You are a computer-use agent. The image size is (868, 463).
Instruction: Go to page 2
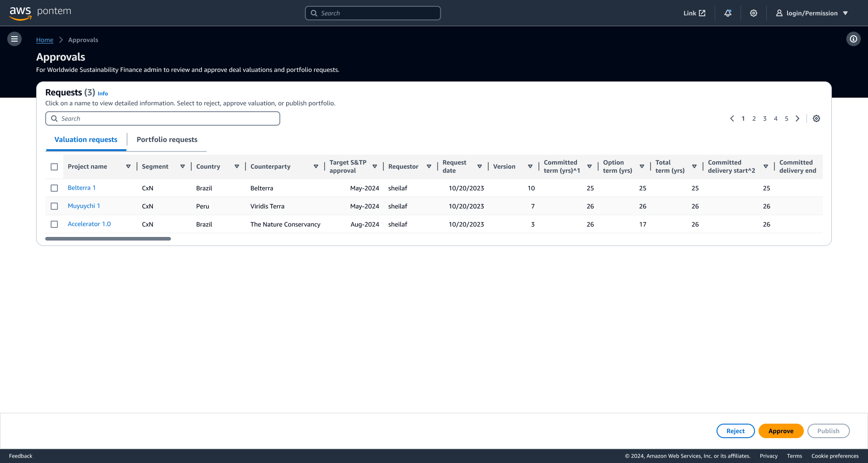pyautogui.click(x=754, y=118)
